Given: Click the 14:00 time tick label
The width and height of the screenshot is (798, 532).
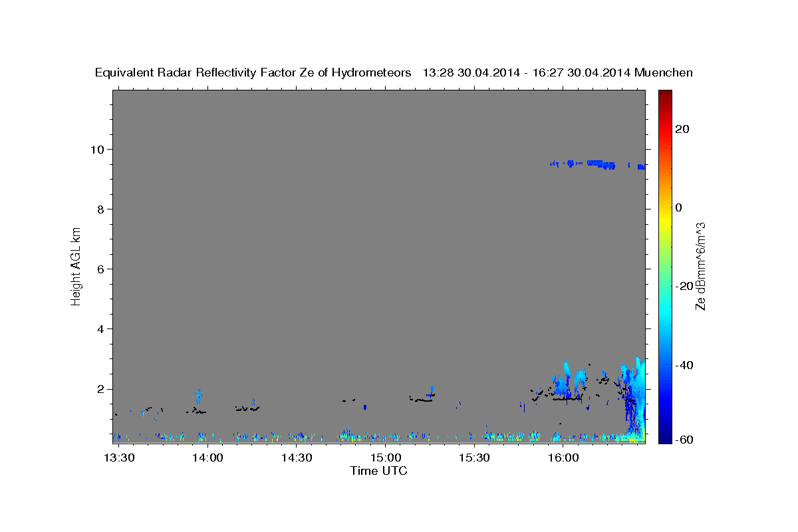Looking at the screenshot, I should [x=208, y=458].
